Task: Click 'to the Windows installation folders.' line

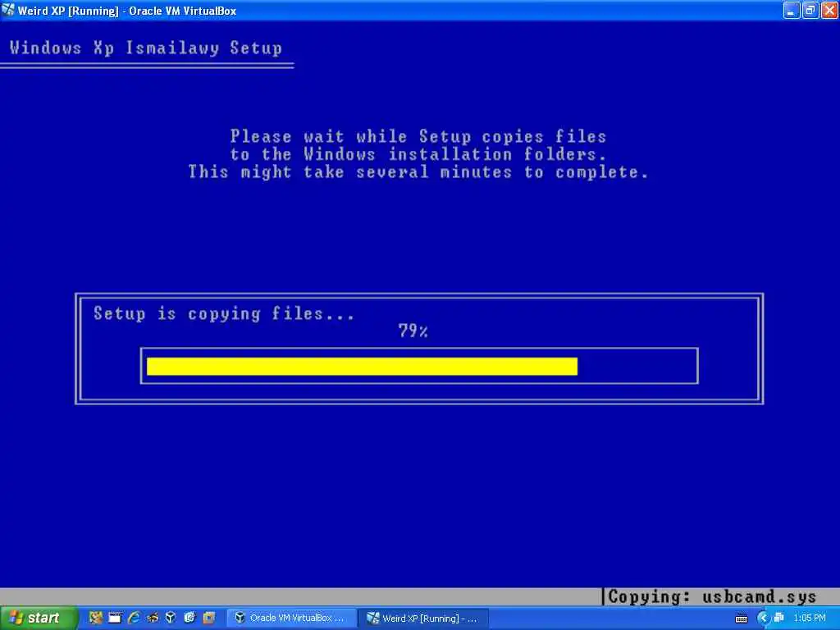Action: pyautogui.click(x=418, y=154)
